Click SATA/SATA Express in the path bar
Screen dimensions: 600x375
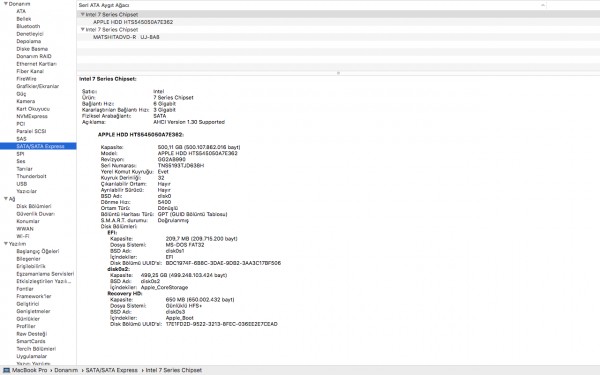coord(111,370)
